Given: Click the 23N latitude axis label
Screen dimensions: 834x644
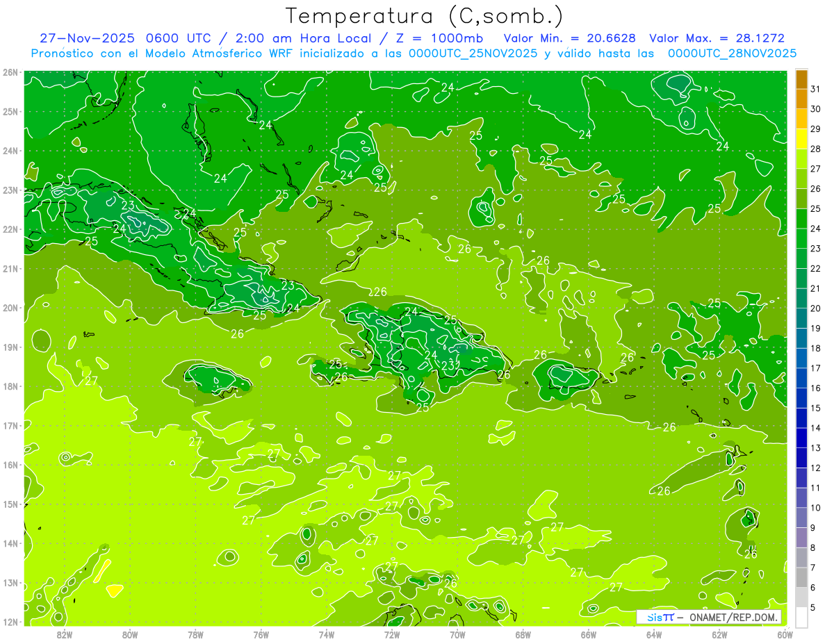Looking at the screenshot, I should [10, 190].
